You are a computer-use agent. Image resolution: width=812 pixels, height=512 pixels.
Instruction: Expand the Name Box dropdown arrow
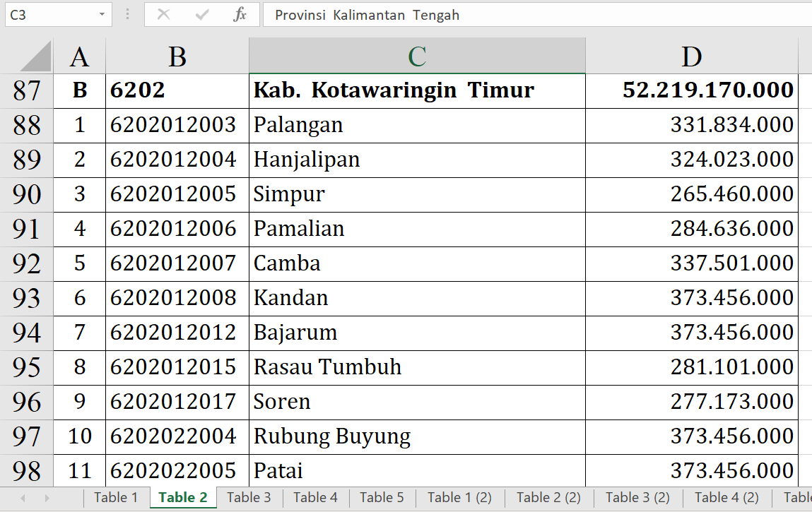click(x=102, y=15)
